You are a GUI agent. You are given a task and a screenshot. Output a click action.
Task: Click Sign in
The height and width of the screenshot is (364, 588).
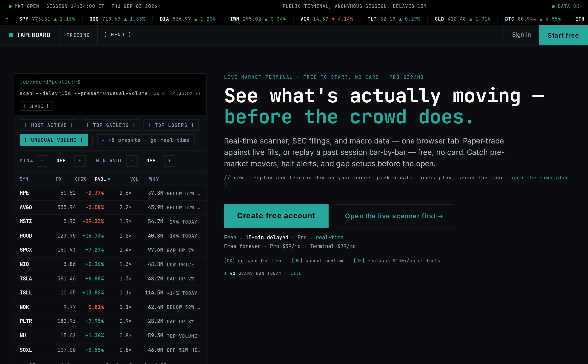pos(521,35)
